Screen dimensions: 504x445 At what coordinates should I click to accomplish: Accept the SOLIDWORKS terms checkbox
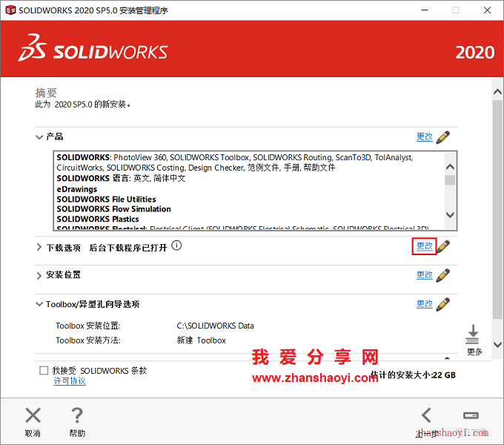pos(44,370)
